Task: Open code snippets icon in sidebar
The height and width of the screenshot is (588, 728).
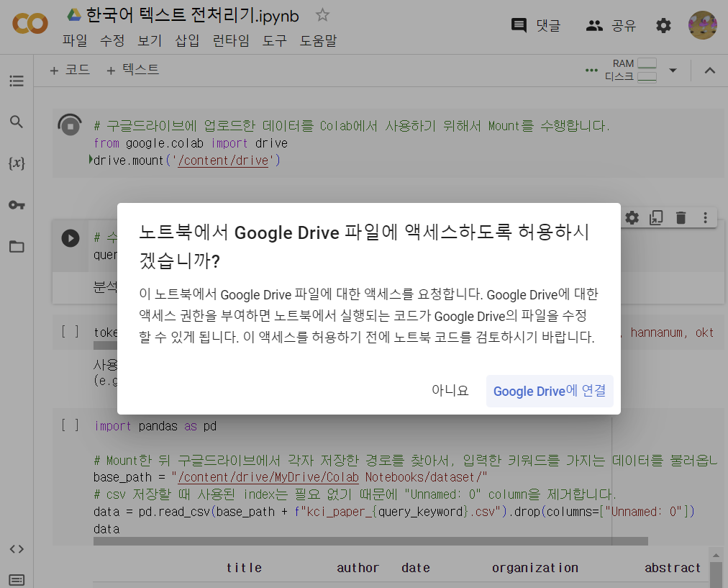Action: pyautogui.click(x=17, y=549)
